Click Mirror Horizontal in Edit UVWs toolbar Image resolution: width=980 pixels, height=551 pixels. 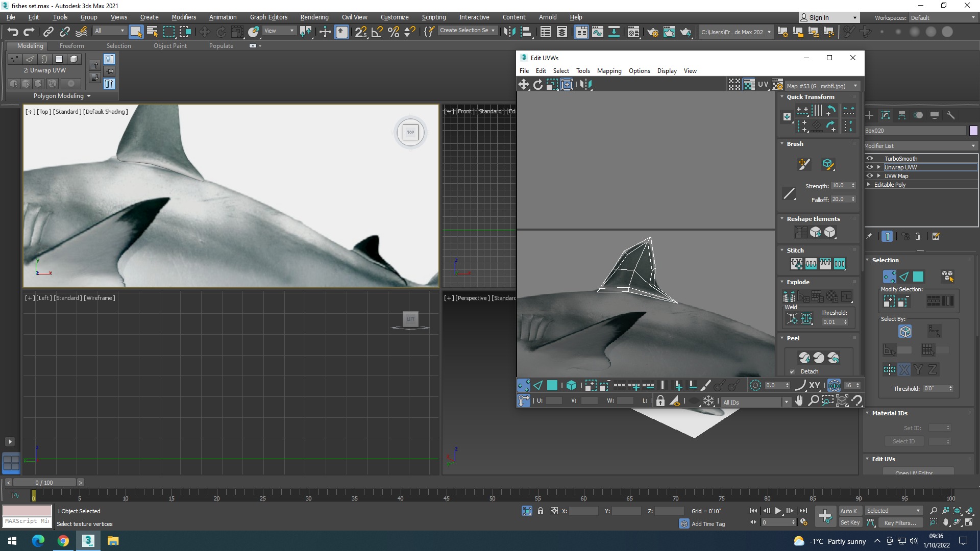pyautogui.click(x=585, y=85)
